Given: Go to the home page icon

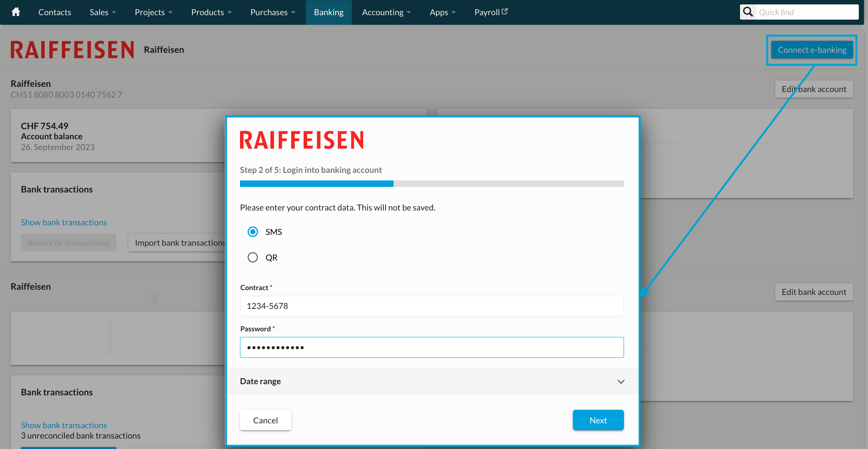Looking at the screenshot, I should [16, 12].
